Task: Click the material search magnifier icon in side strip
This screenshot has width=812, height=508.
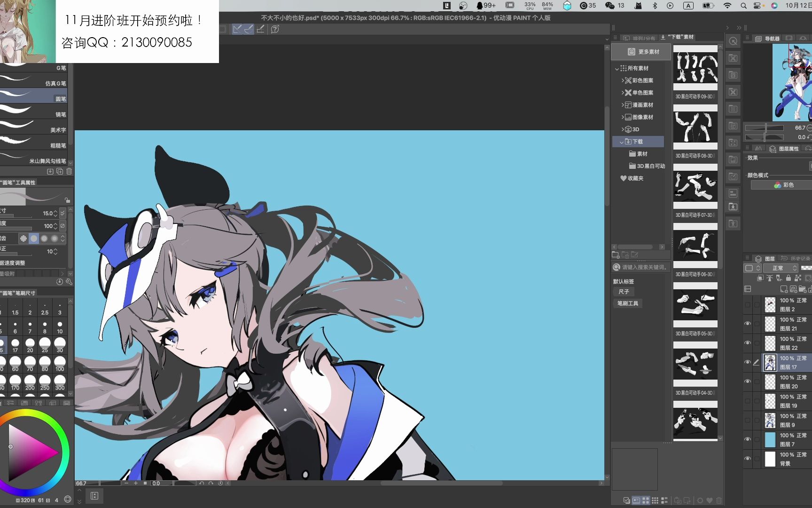Action: pos(733,41)
